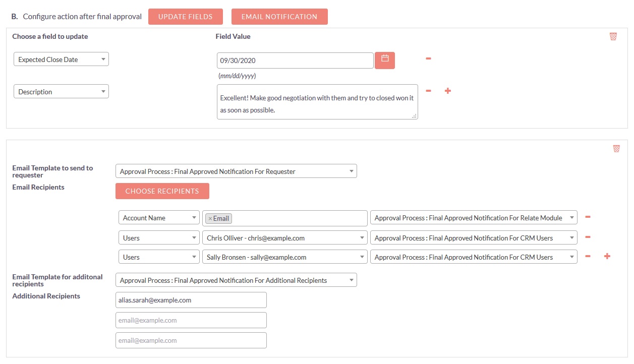Click the CHOOSE RECIPIENTS button
The width and height of the screenshot is (634, 364).
pyautogui.click(x=162, y=191)
